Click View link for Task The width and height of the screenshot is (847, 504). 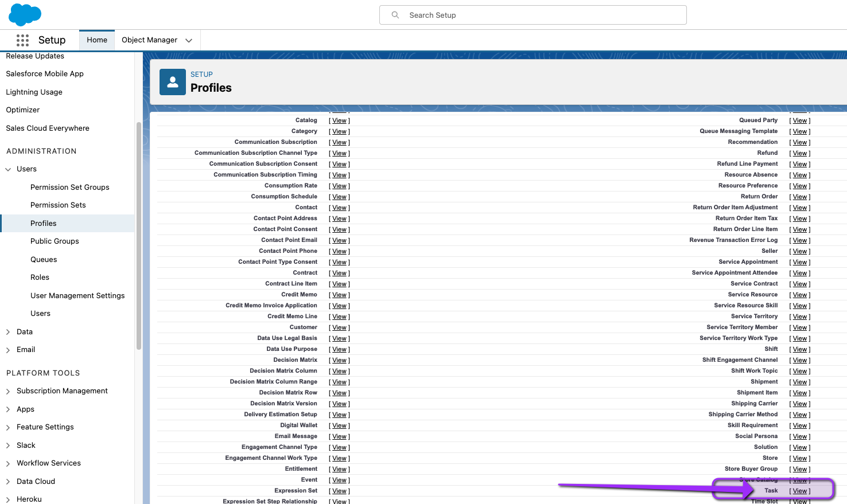point(800,491)
